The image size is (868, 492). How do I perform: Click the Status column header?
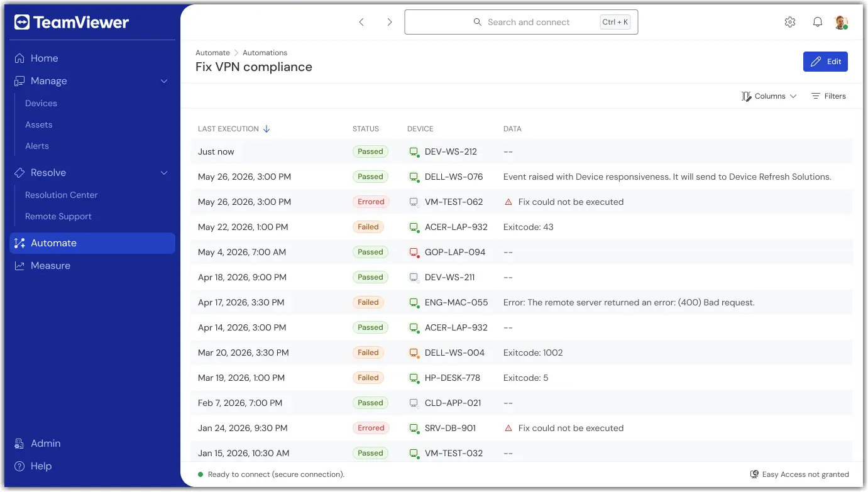point(366,129)
